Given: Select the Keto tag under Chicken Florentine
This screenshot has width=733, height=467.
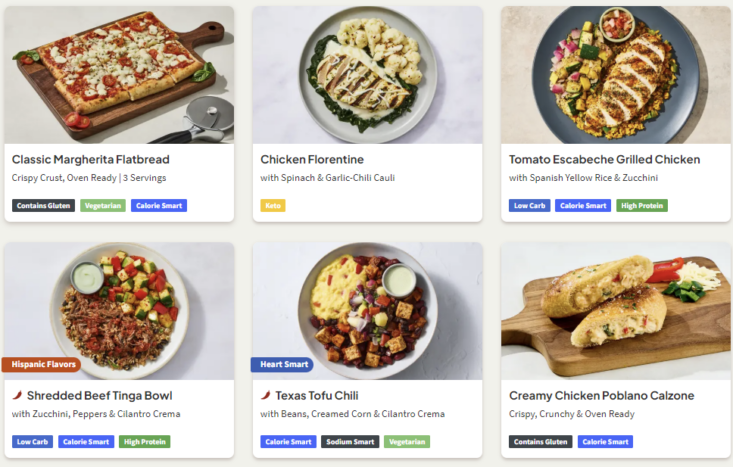Looking at the screenshot, I should 273,206.
